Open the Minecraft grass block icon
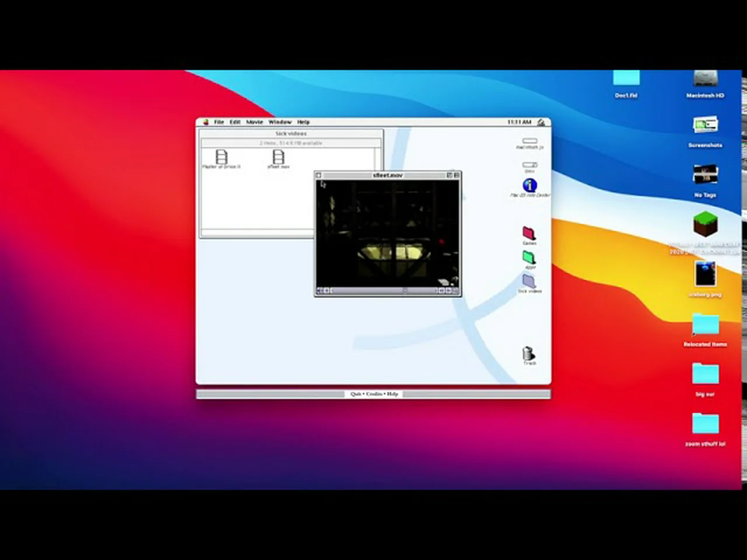Image resolution: width=747 pixels, height=560 pixels. coord(705,225)
